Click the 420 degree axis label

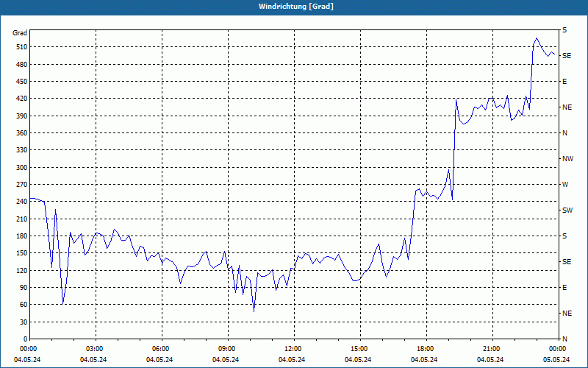pos(21,99)
